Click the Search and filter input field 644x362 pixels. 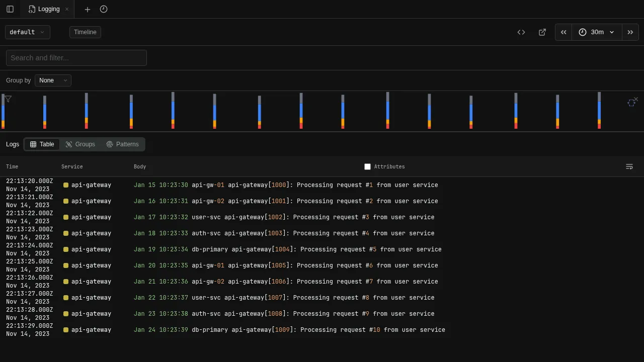click(76, 58)
